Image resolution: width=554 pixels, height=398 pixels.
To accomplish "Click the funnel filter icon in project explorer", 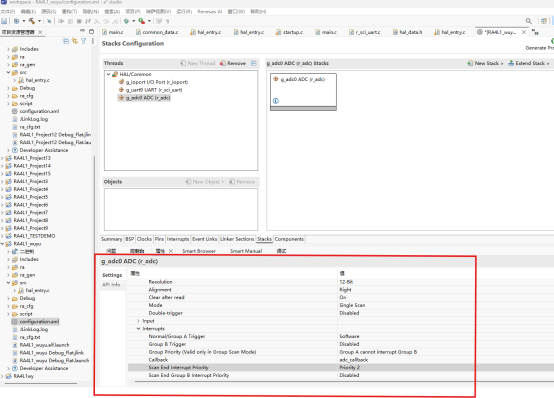I will pos(83,41).
